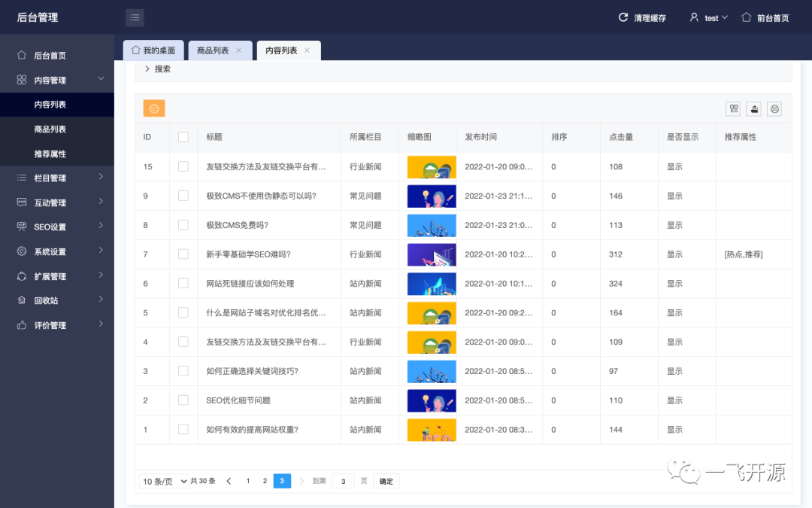Expand the 回收站 sidebar menu
The height and width of the screenshot is (508, 812).
(x=101, y=299)
